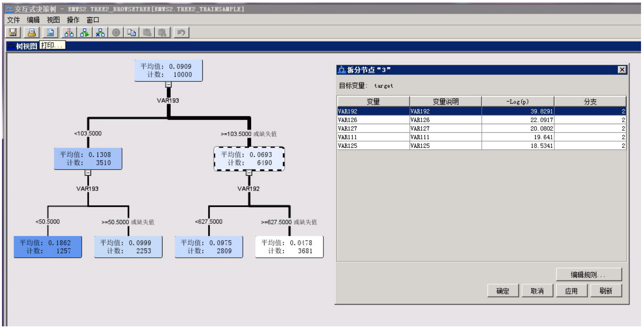Image resolution: width=644 pixels, height=332 pixels.
Task: Click the Copy toolbar icon
Action: click(x=132, y=32)
